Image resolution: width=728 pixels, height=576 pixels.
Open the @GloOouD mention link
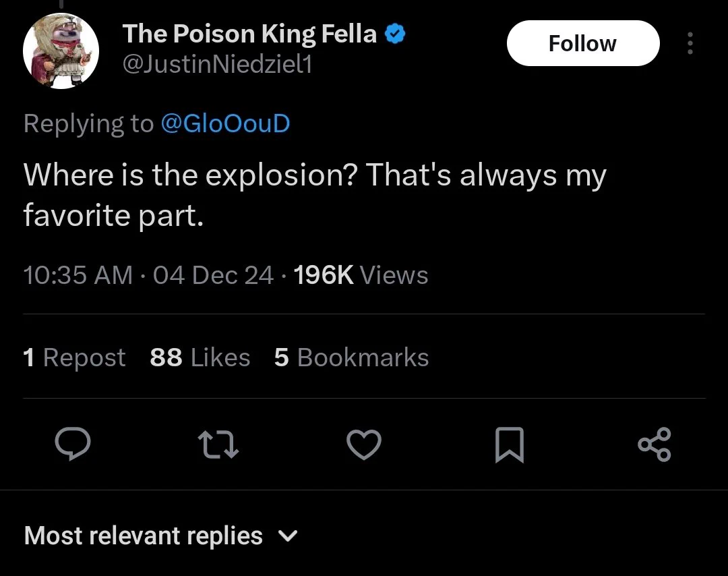(x=225, y=123)
